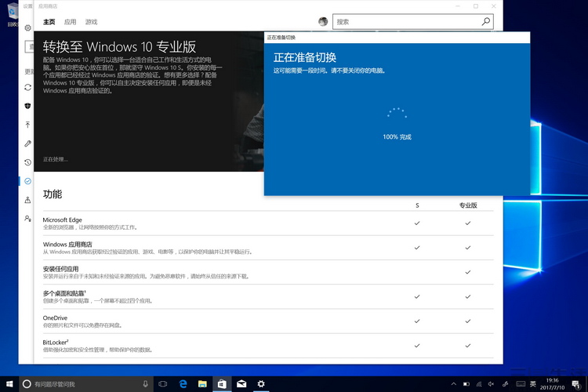Screen dimensions: 588x392
Task: Open Settings home gear icon in sidebar
Action: pos(27,27)
